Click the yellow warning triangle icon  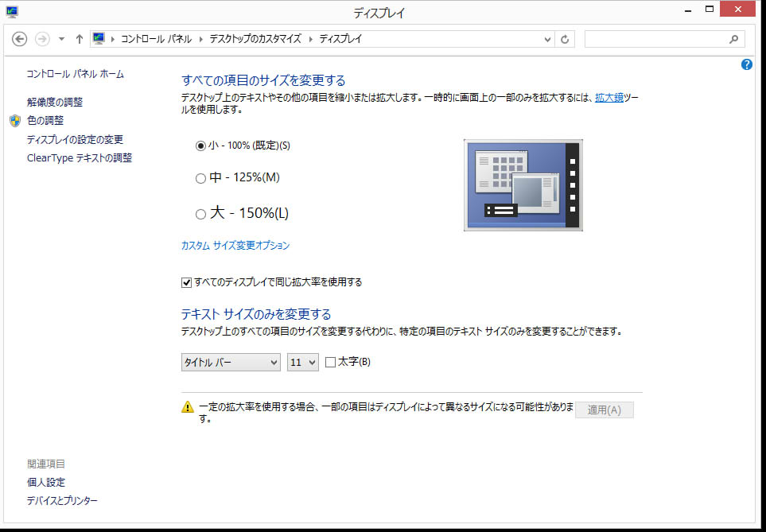click(x=188, y=406)
